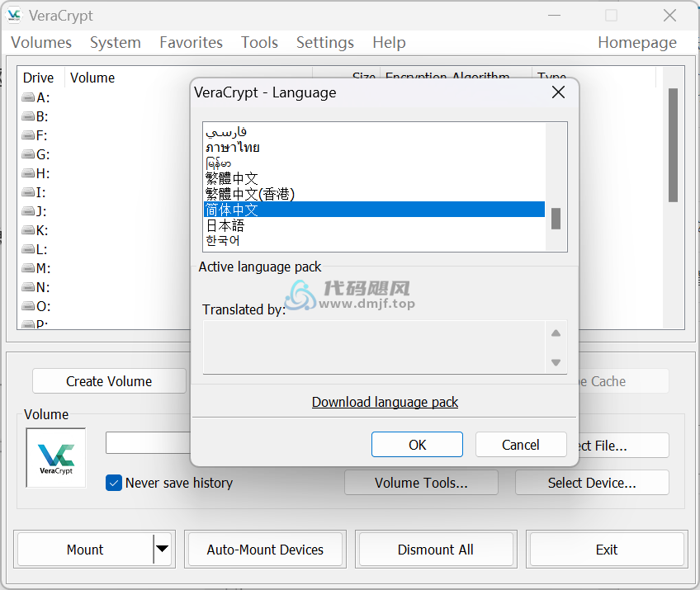Viewport: 700px width, 590px height.
Task: Select drive G: icon in list
Action: tap(29, 154)
